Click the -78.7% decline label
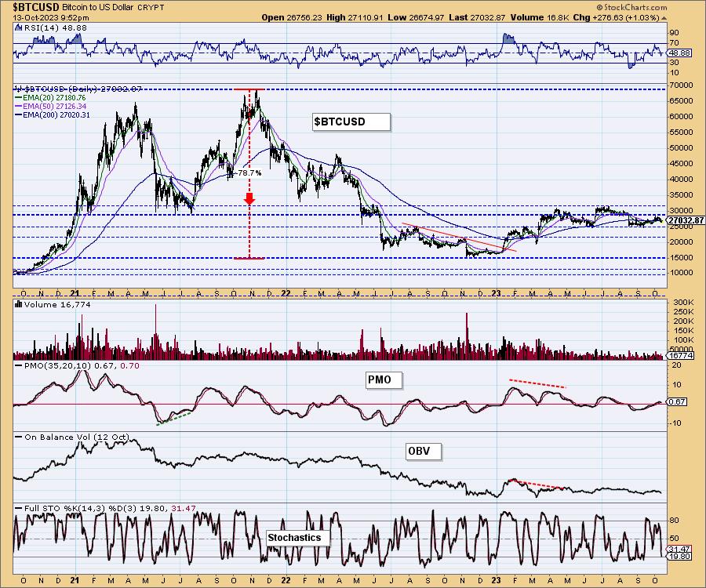Screen dimensions: 706x588 pos(249,172)
